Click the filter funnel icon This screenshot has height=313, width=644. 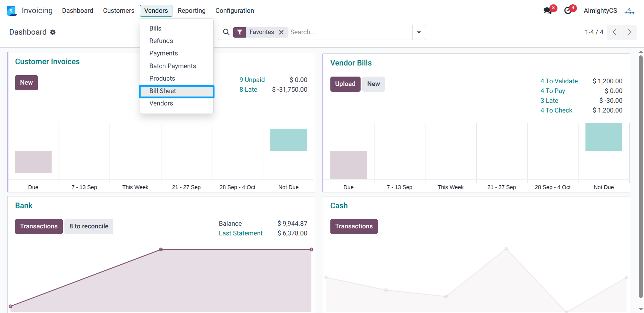(239, 32)
